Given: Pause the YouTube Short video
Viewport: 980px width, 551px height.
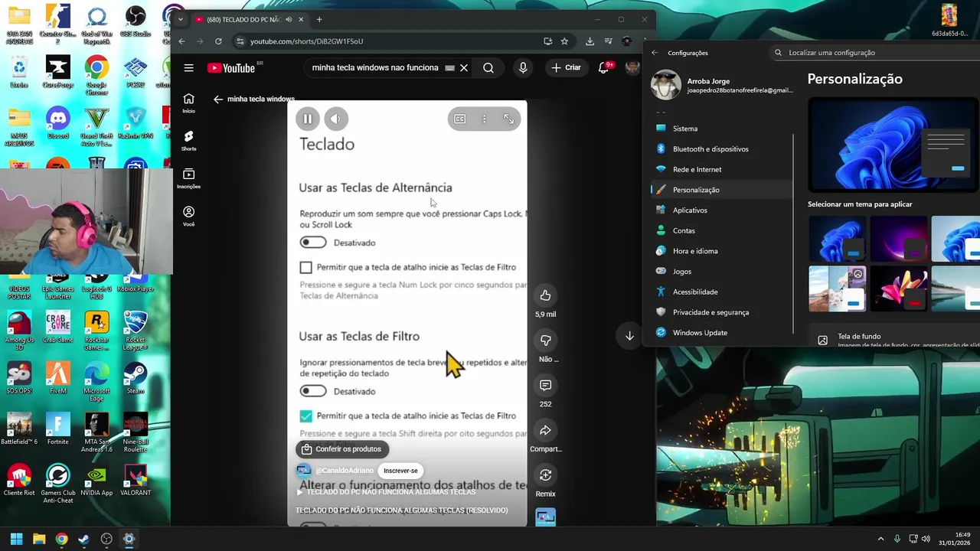Looking at the screenshot, I should (307, 119).
